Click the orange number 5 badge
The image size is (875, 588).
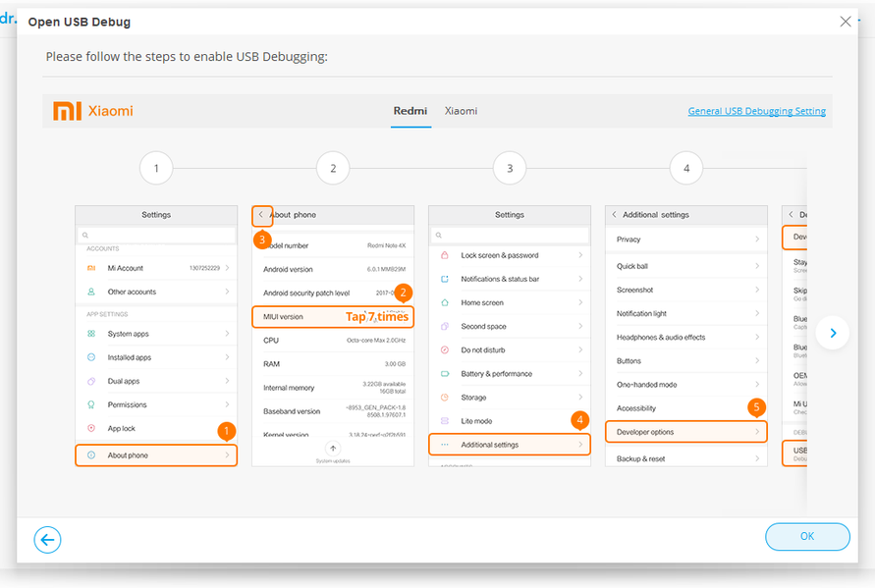pyautogui.click(x=756, y=406)
